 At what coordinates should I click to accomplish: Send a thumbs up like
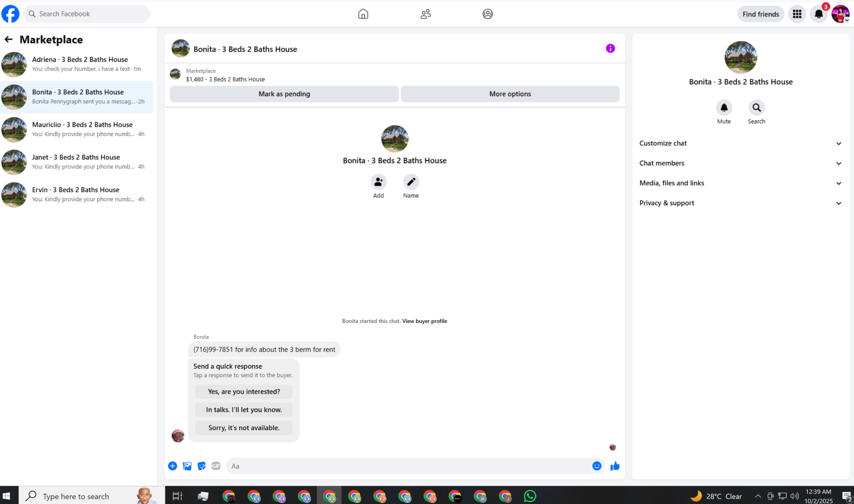[x=615, y=466]
